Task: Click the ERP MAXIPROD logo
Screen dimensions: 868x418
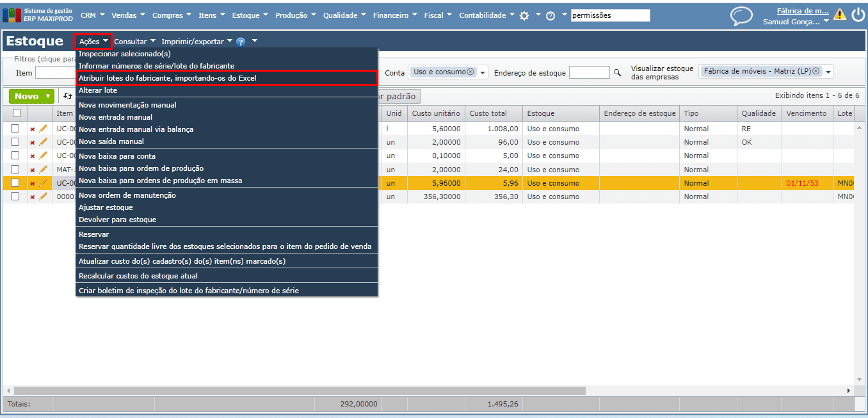Action: point(37,15)
